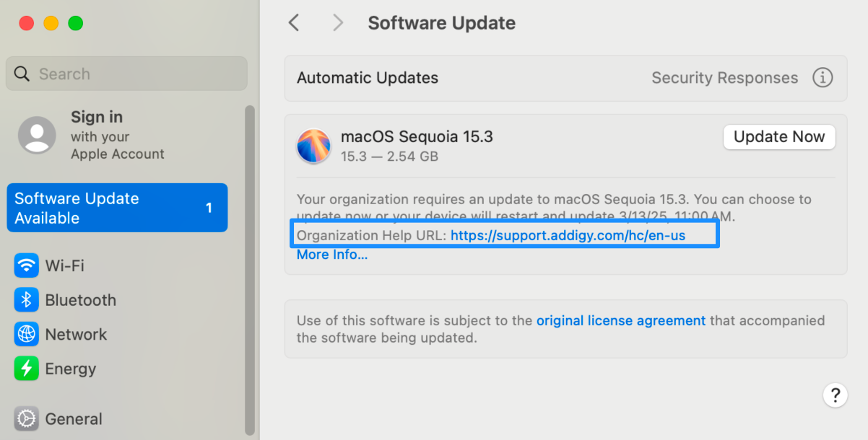Open the General gear icon
Screen dimensions: 868x440
(x=27, y=418)
